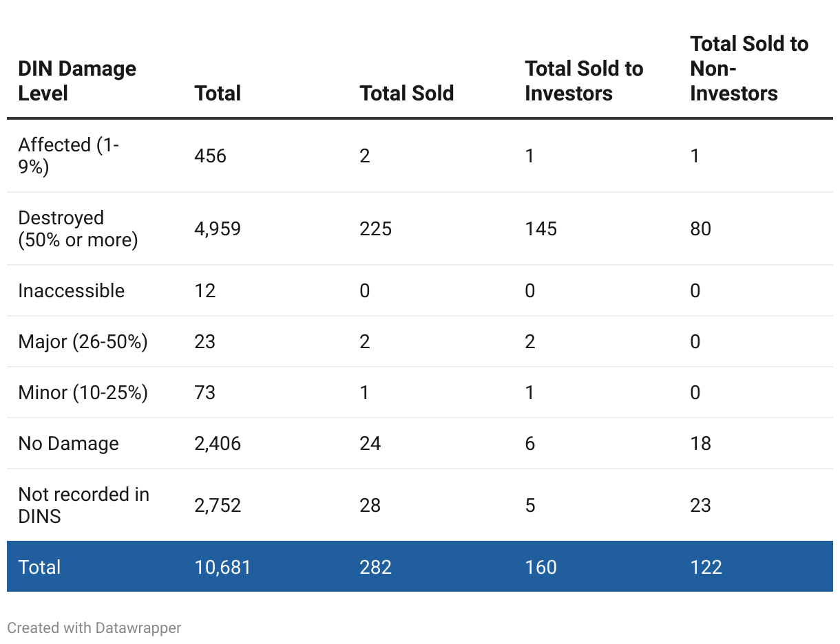Open the Created with Datawrapper link
840x644 pixels.
pyautogui.click(x=94, y=627)
